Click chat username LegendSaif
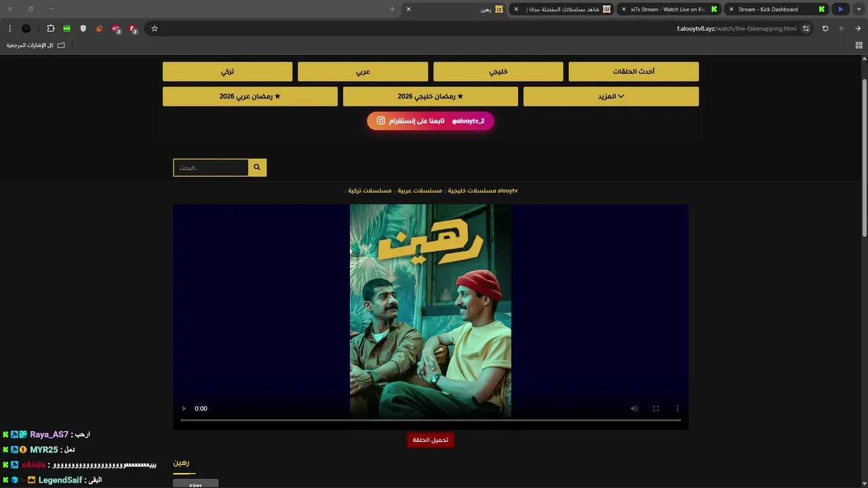This screenshot has width=868, height=488. click(60, 480)
